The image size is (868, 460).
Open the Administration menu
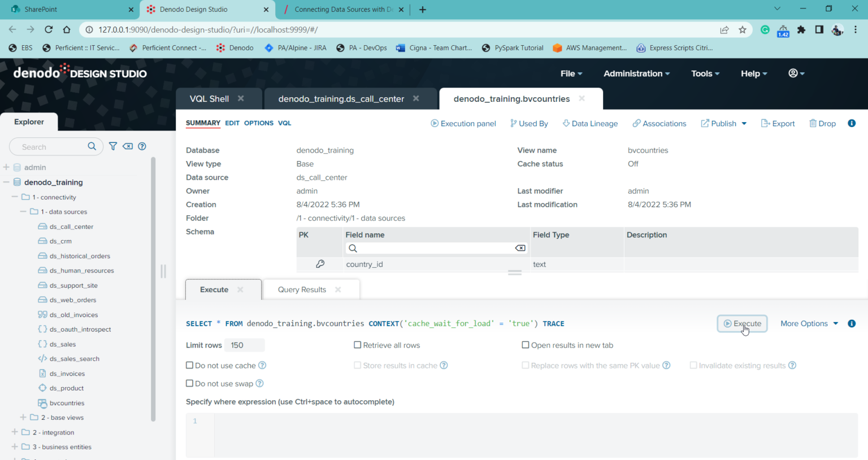coord(636,73)
